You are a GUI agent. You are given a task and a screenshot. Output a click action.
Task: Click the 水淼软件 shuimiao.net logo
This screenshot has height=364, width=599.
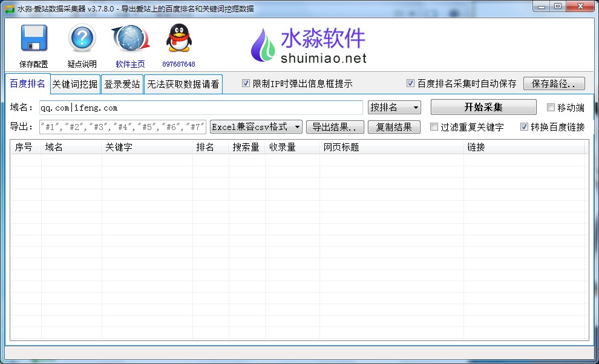pyautogui.click(x=309, y=45)
